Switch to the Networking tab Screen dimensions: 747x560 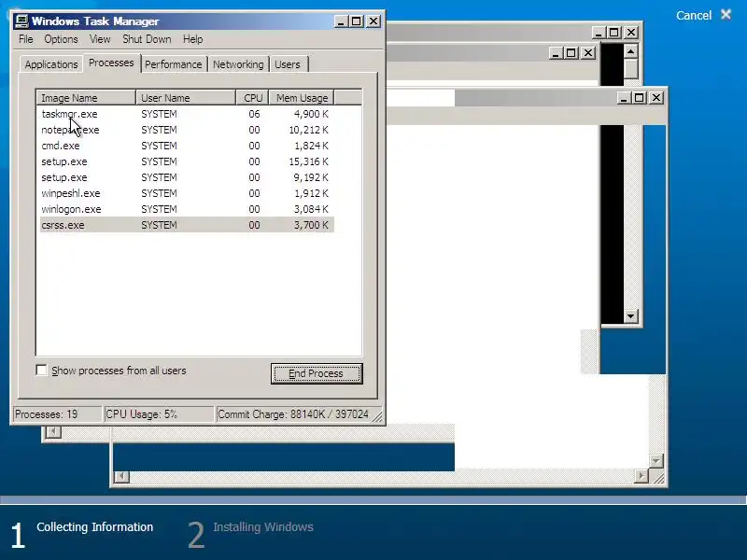tap(238, 64)
